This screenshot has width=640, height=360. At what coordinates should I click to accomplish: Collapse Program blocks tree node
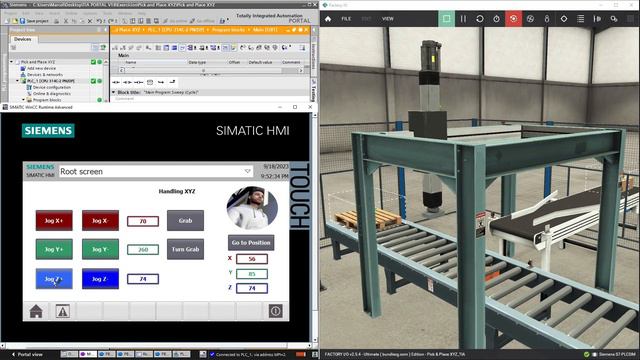coord(23,100)
